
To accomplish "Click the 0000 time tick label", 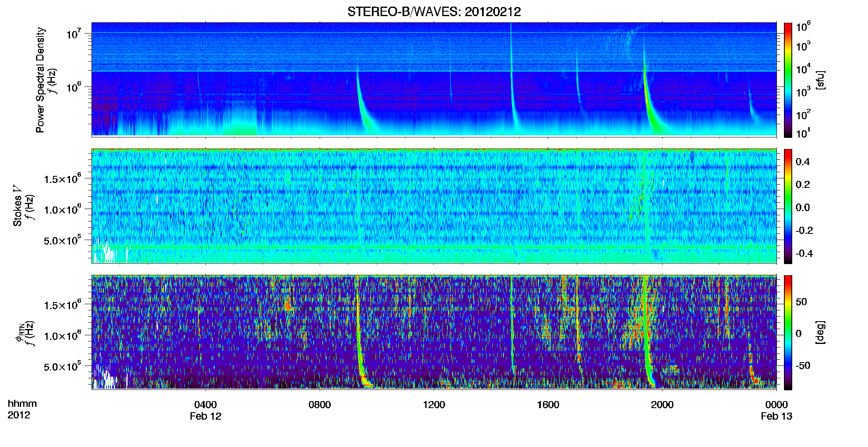I will 776,404.
